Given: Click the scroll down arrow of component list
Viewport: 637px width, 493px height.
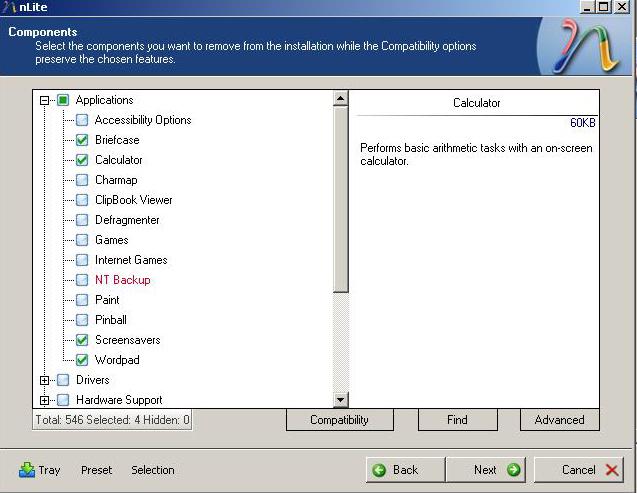Looking at the screenshot, I should 340,400.
